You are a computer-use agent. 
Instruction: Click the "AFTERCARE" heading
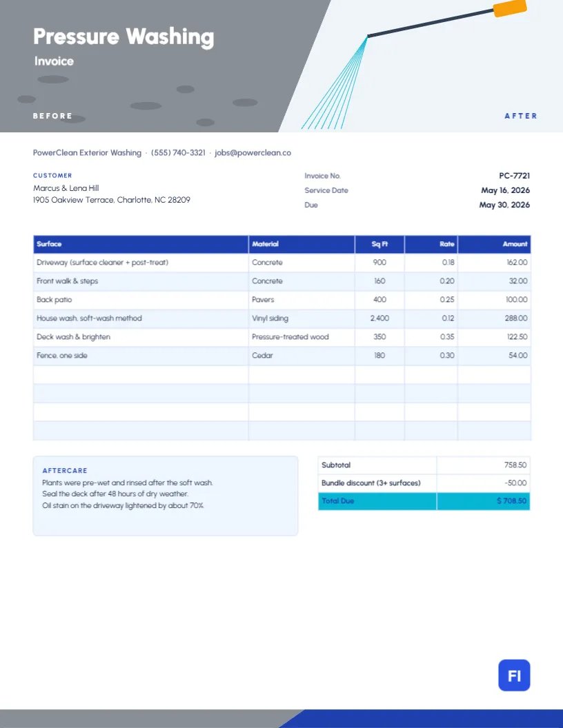click(65, 470)
